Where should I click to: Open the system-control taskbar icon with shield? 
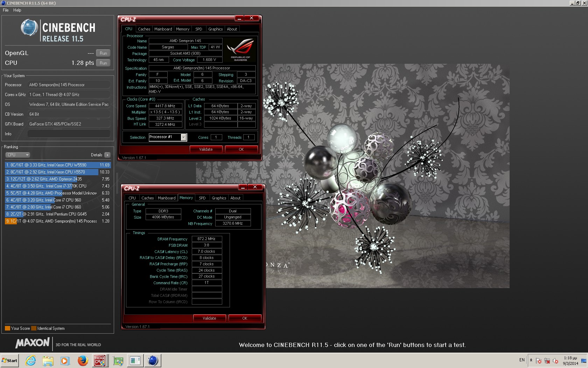point(118,361)
